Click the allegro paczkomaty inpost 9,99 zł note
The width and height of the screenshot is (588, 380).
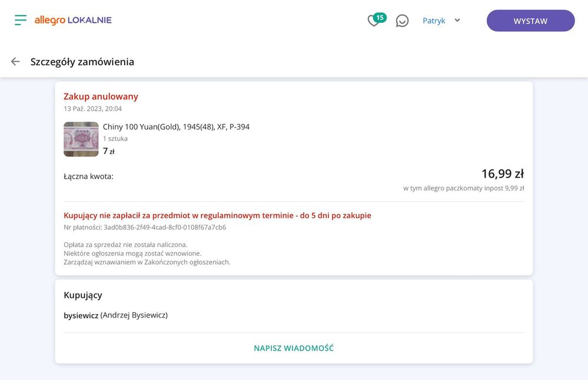click(463, 188)
